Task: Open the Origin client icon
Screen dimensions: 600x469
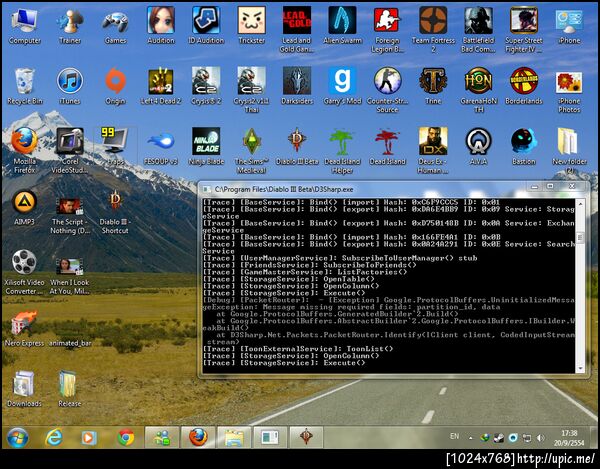Action: (x=115, y=86)
